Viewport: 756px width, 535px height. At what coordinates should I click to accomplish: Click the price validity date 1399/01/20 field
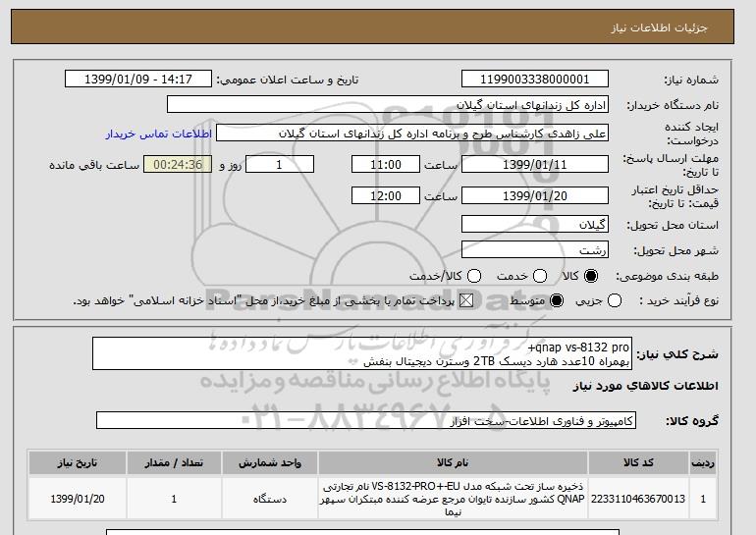coord(535,195)
